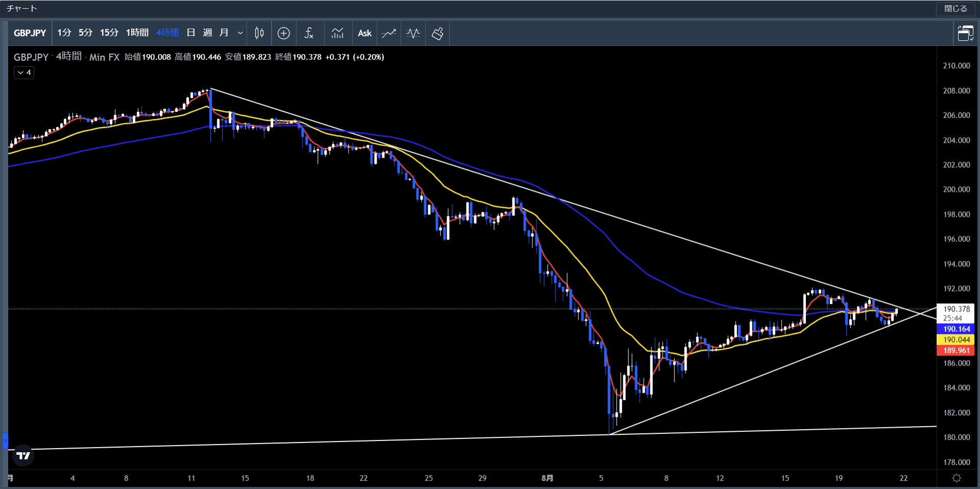Viewport: 980px width, 489px height.
Task: Switch to the 1時間 timeframe
Action: pyautogui.click(x=137, y=33)
